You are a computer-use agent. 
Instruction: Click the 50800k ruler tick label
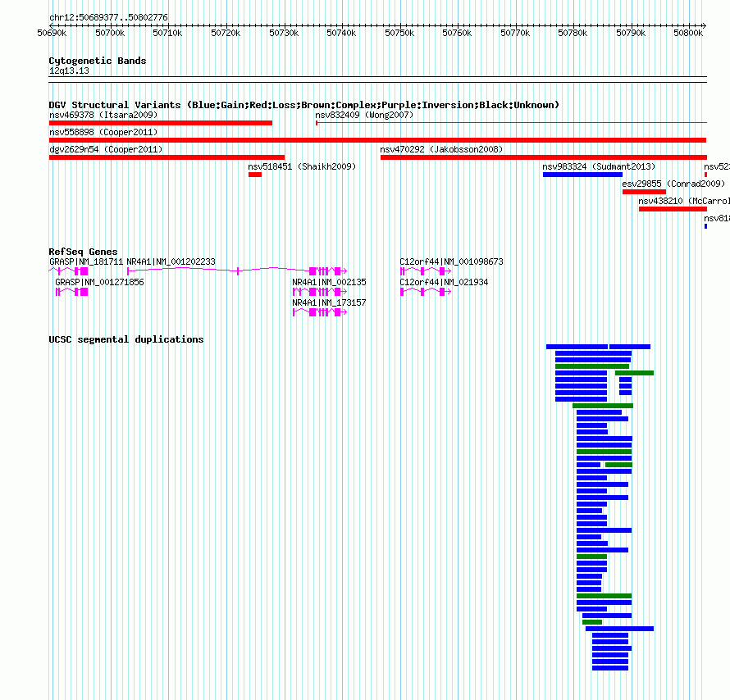(688, 33)
